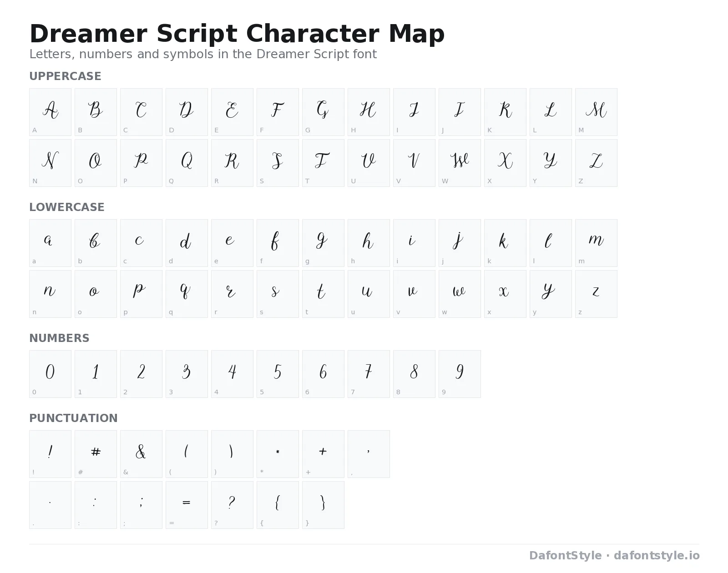The image size is (728, 573).
Task: Click the closing curly brace glyph card
Action: (x=323, y=505)
